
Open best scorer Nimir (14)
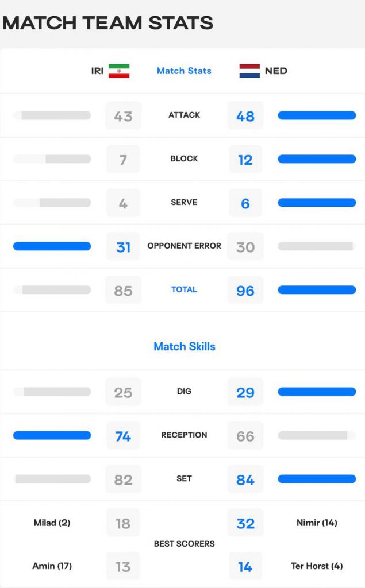pos(317,523)
